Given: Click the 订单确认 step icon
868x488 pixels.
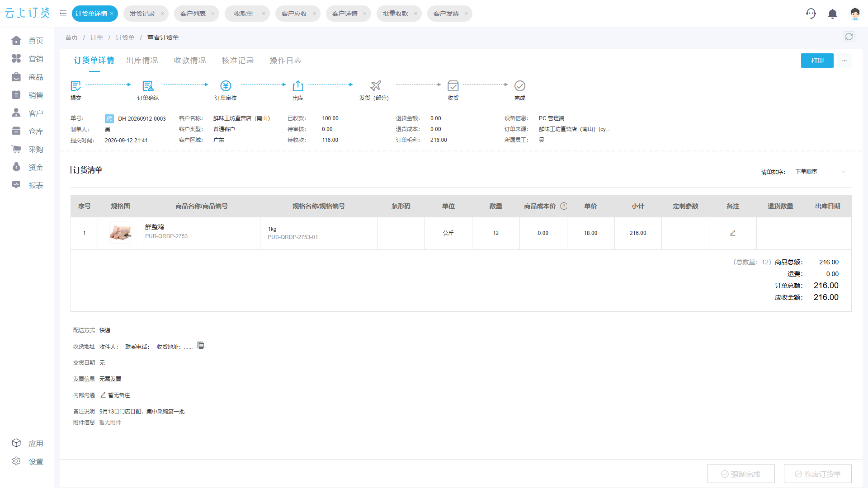Looking at the screenshot, I should (x=148, y=86).
